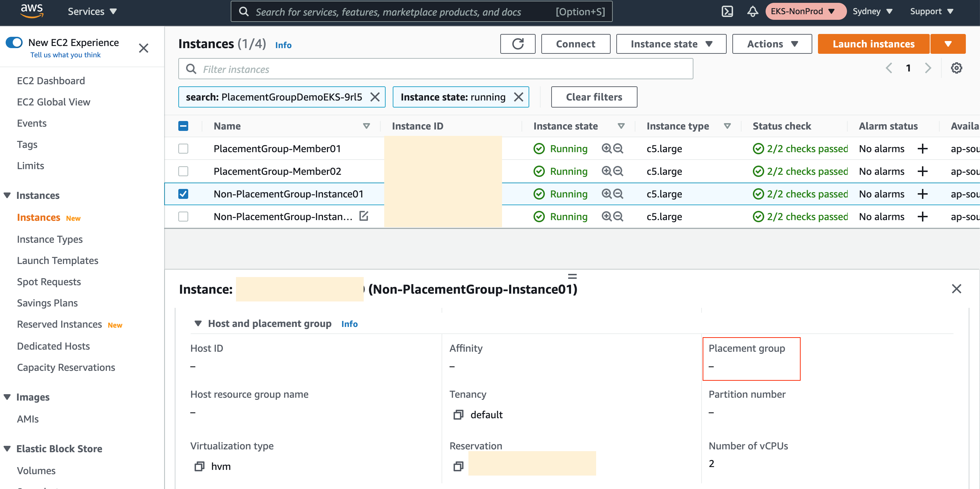Click the Launch instances button

(873, 44)
